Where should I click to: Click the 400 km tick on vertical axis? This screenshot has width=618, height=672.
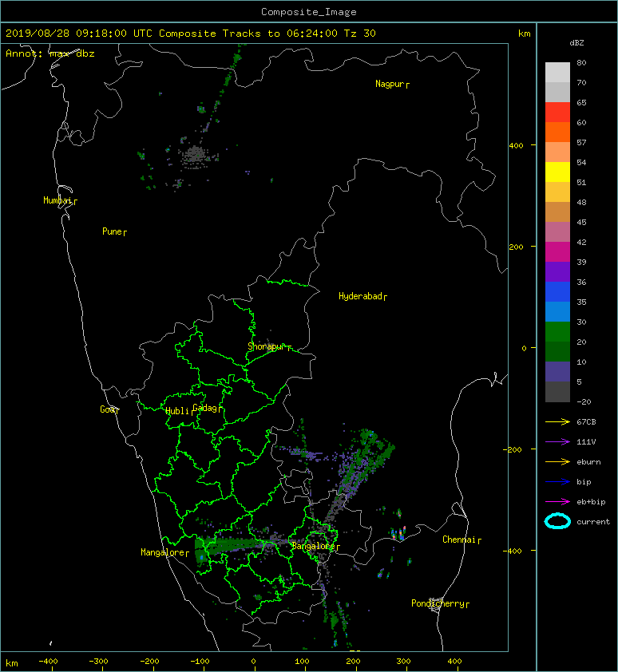pos(516,146)
